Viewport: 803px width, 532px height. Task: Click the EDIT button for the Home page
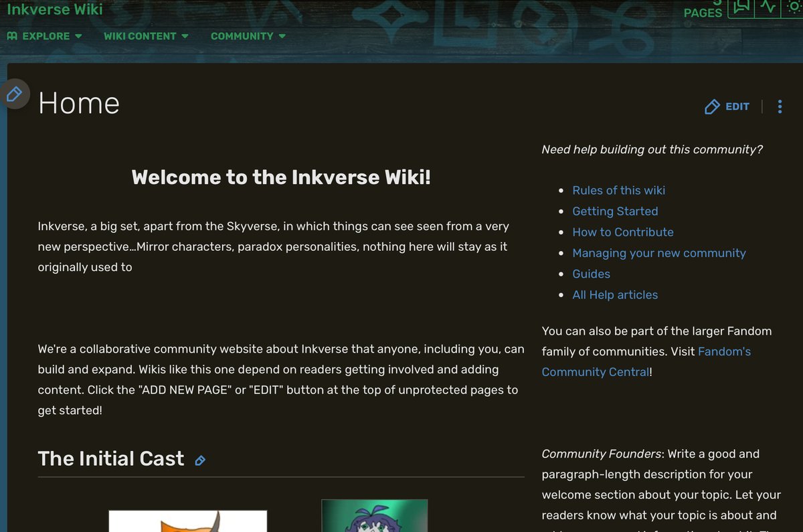727,106
